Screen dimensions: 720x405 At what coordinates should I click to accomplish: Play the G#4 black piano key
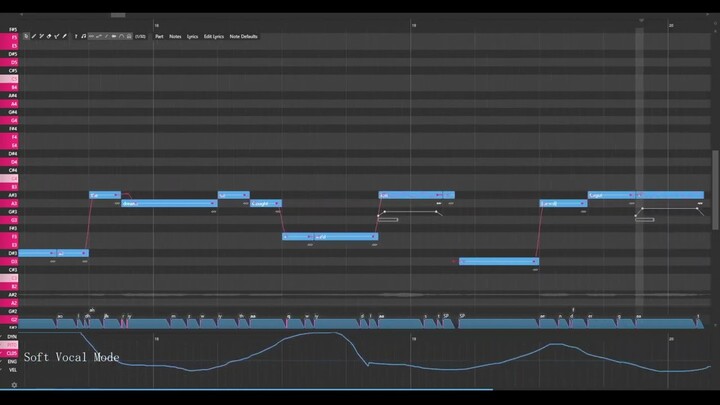(9, 112)
